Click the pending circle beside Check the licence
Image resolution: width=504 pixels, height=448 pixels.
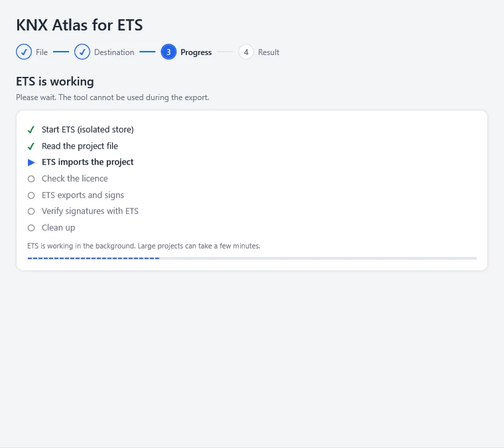pos(31,179)
